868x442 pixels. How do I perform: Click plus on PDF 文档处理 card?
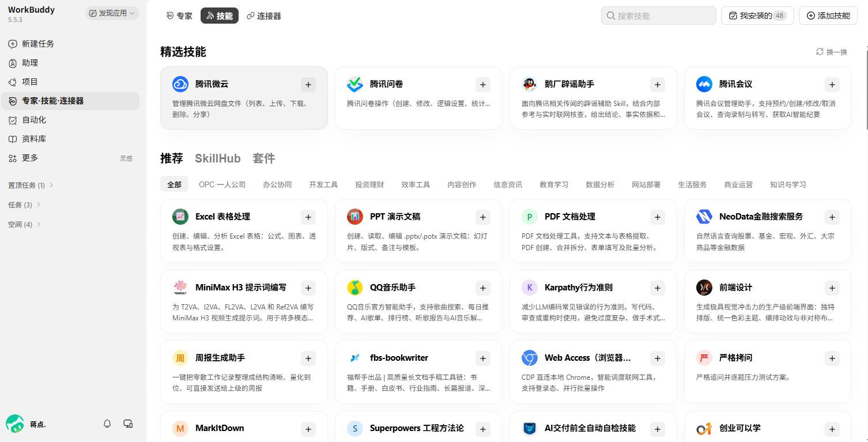point(658,217)
